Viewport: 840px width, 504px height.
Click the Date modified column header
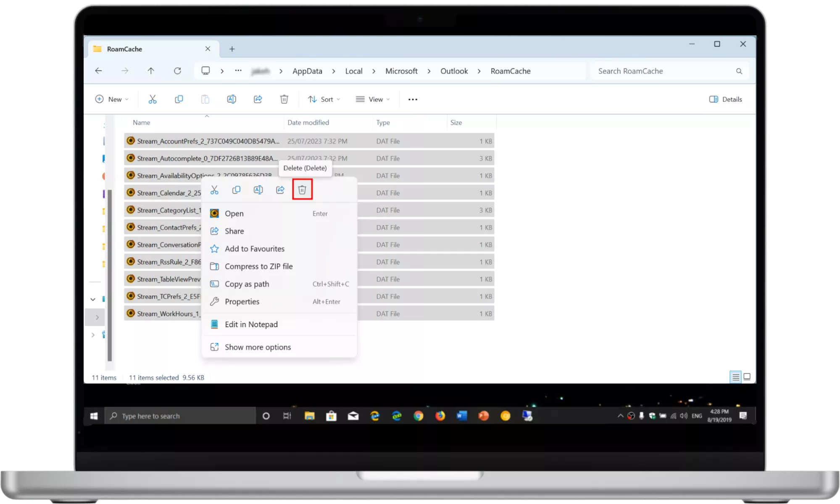[308, 123]
